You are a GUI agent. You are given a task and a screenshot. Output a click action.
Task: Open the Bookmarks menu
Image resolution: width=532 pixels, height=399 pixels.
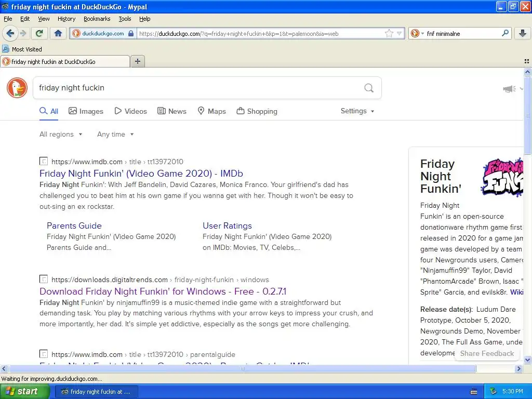97,19
